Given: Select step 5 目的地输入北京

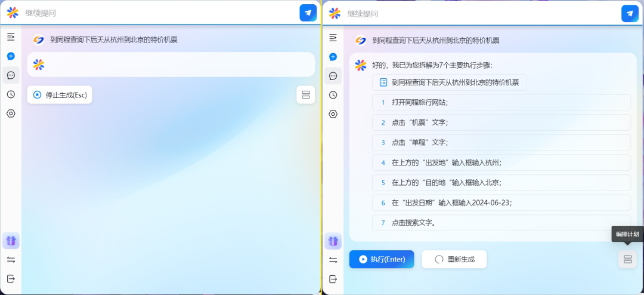Looking at the screenshot, I should 501,183.
